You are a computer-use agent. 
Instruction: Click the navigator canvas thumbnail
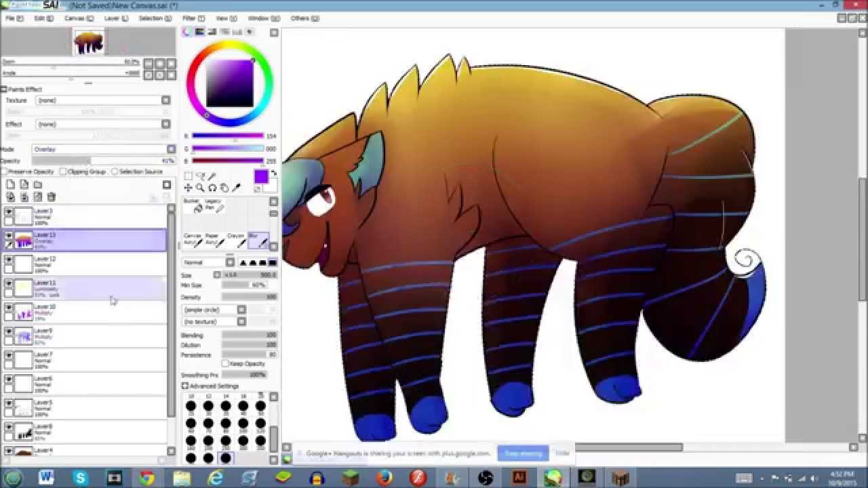point(89,42)
